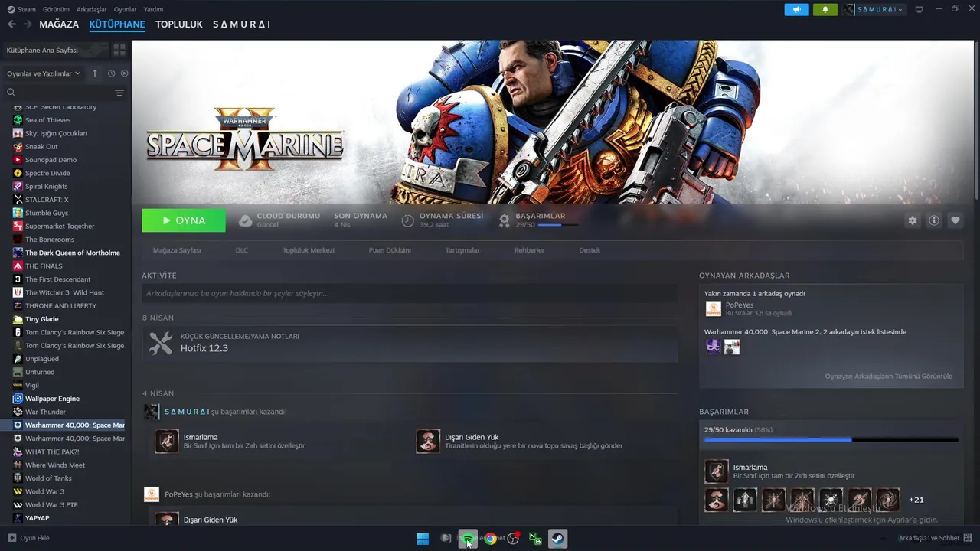Open the advanced library filter options
The height and width of the screenshot is (551, 980).
coord(119,93)
